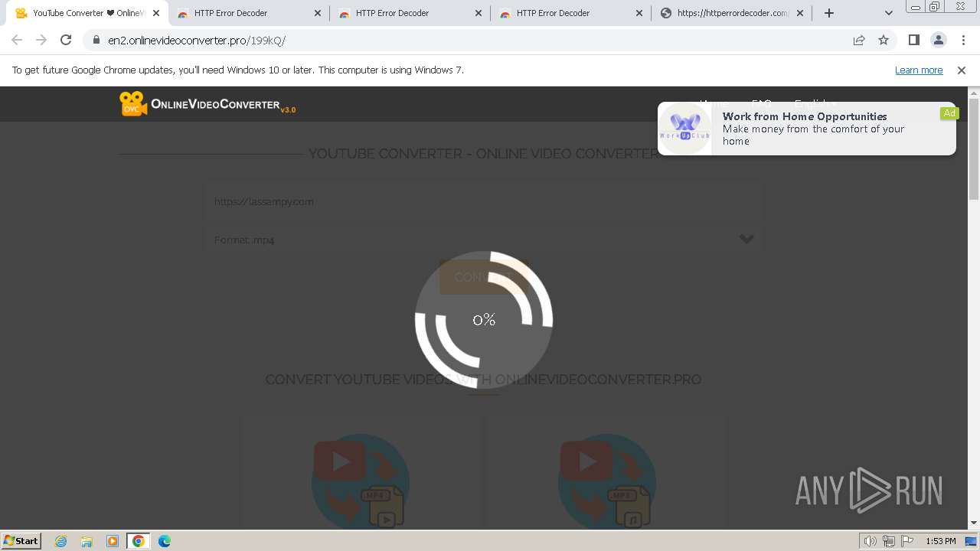Open the Chrome profile menu
980x551 pixels.
point(938,40)
